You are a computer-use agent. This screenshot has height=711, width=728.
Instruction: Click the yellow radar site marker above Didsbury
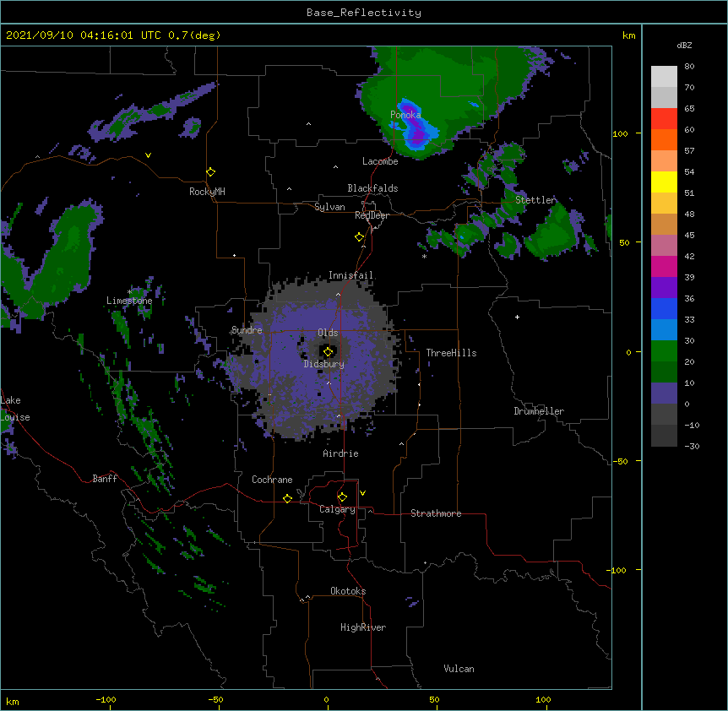coord(329,352)
